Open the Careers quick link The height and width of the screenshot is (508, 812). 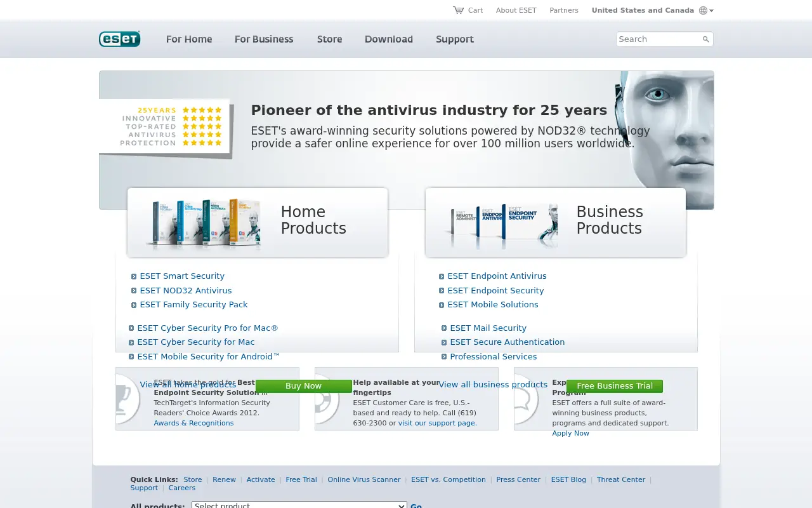(182, 488)
